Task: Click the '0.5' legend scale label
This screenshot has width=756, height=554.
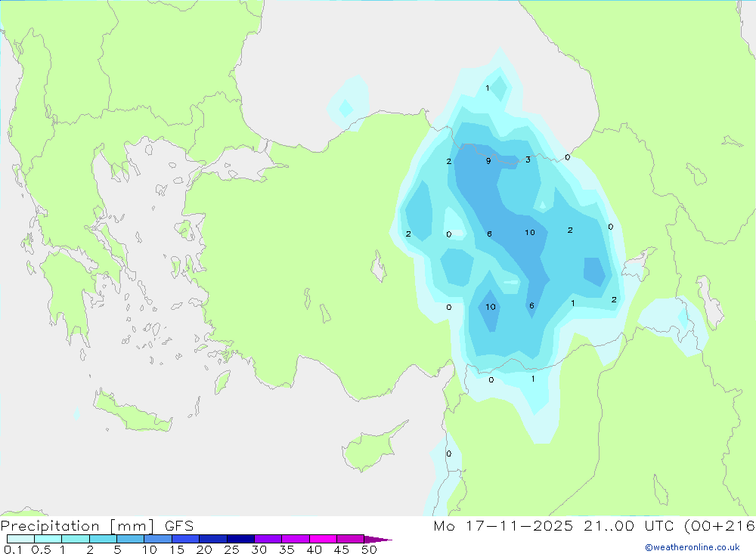Action: [41, 549]
